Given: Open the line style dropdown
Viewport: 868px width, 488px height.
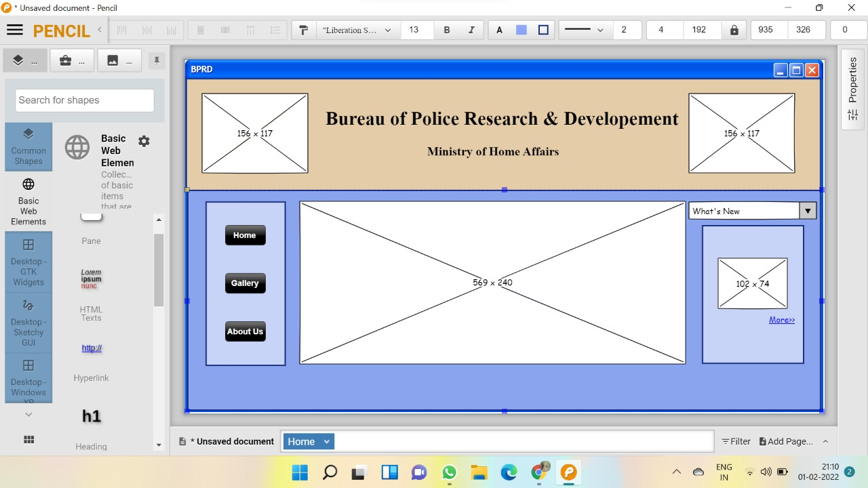Looking at the screenshot, I should pos(585,30).
